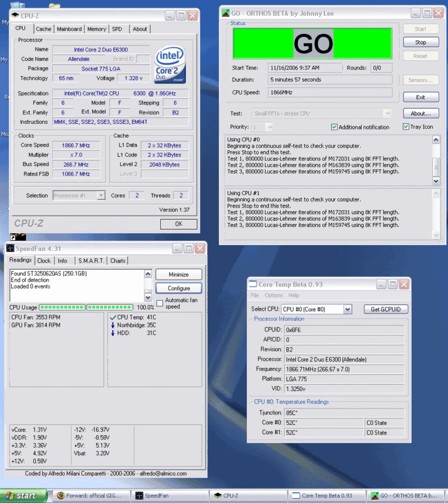
Task: Click the Minimize button in SpeedFan
Action: (178, 275)
